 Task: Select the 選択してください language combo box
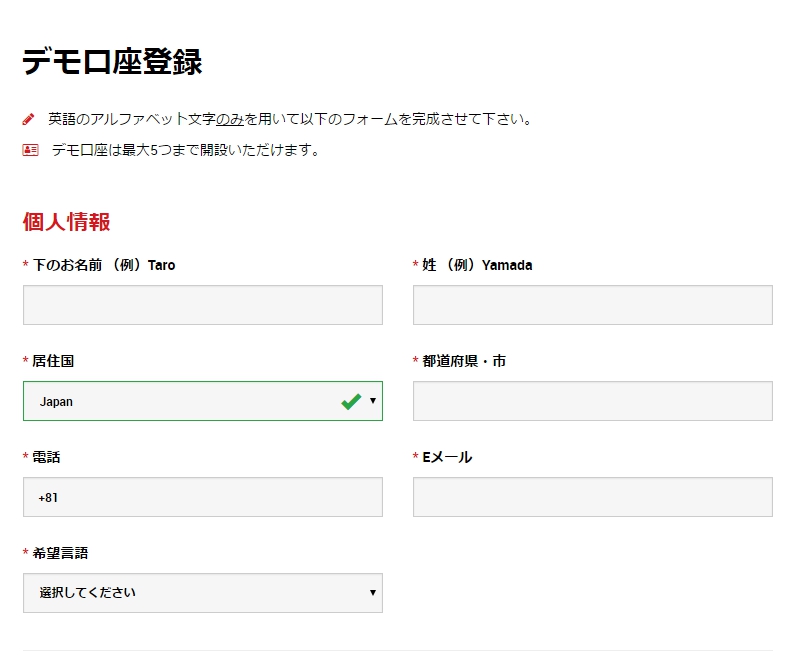click(x=203, y=593)
